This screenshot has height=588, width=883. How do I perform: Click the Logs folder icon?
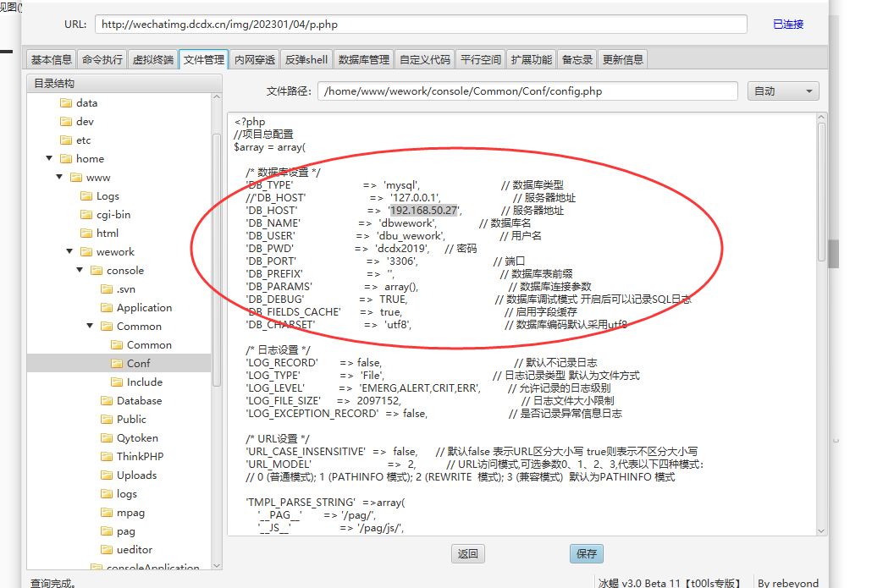[86, 196]
